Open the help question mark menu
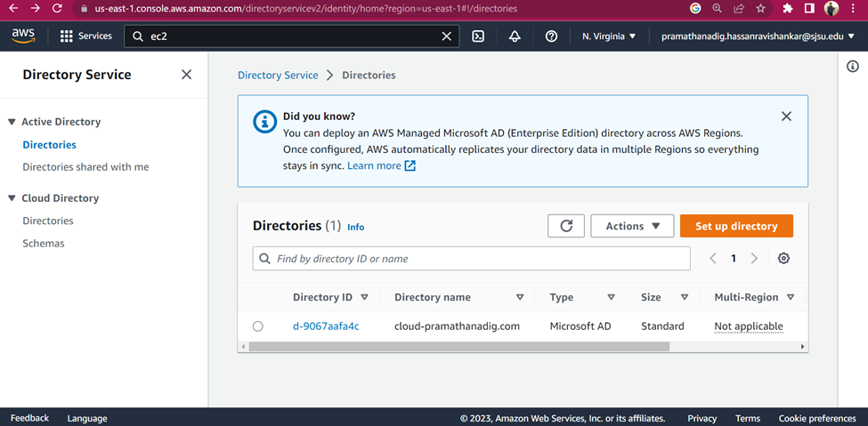Image resolution: width=868 pixels, height=426 pixels. (551, 36)
